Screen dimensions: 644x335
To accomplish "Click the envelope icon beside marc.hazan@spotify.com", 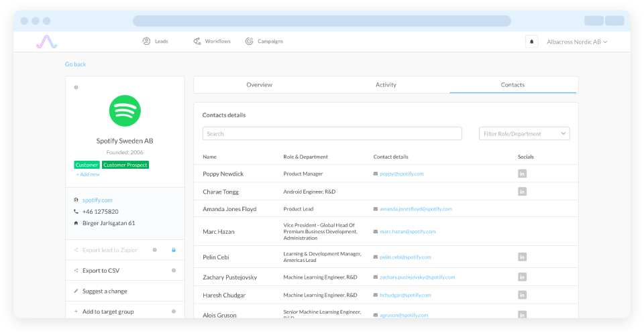I will (376, 232).
